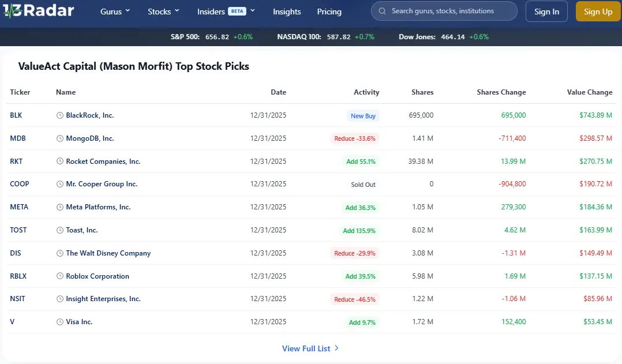622x364 pixels.
Task: Go to the Insights page
Action: (287, 12)
